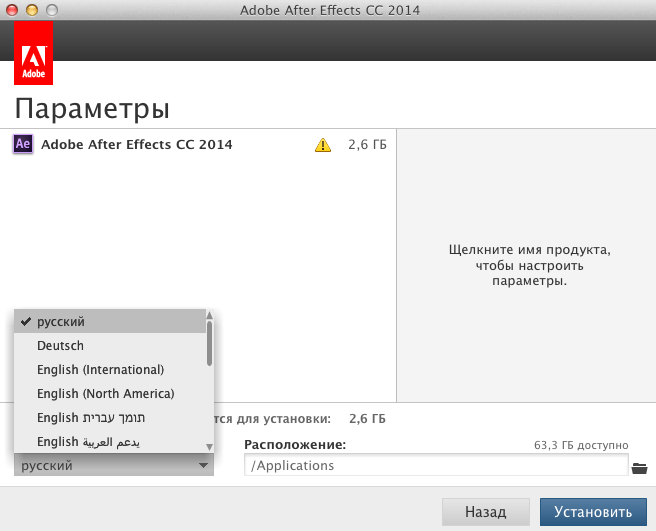Click the /Applications install location field
656x531 pixels.
pyautogui.click(x=436, y=465)
